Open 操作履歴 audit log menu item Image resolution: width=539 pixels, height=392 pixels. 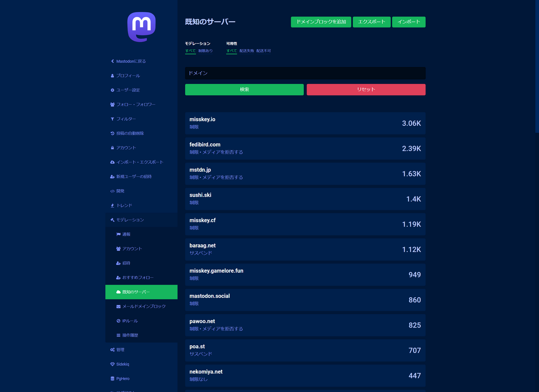click(x=130, y=335)
